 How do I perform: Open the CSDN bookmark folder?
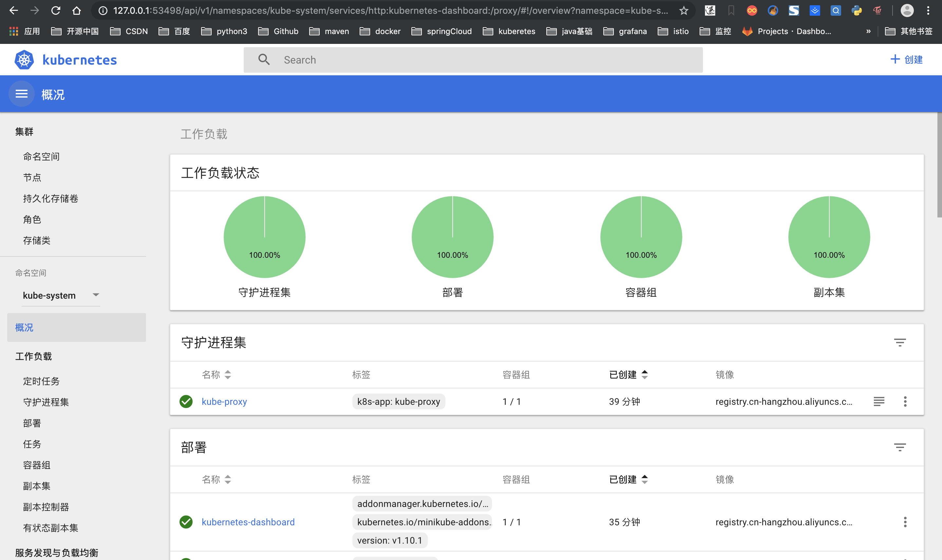tap(129, 31)
